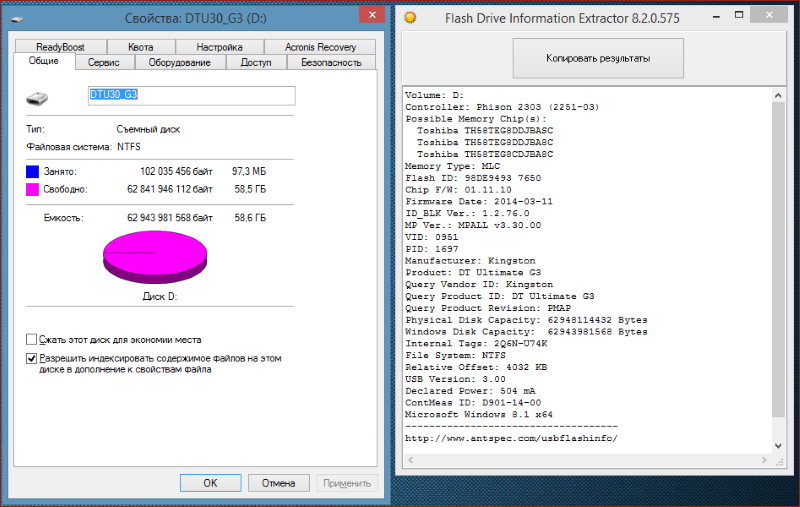
Task: Click the '62 943 981 568 байт' capacity value
Action: pos(170,218)
